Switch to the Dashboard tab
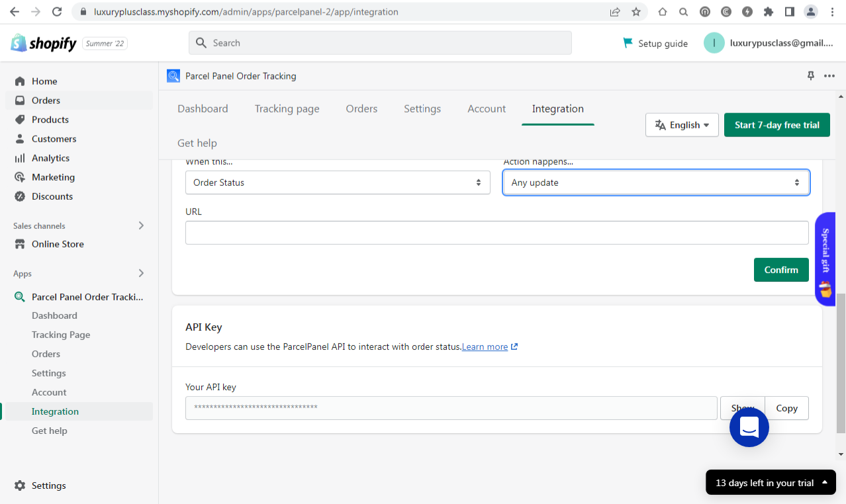Viewport: 846px width, 504px height. click(x=203, y=108)
